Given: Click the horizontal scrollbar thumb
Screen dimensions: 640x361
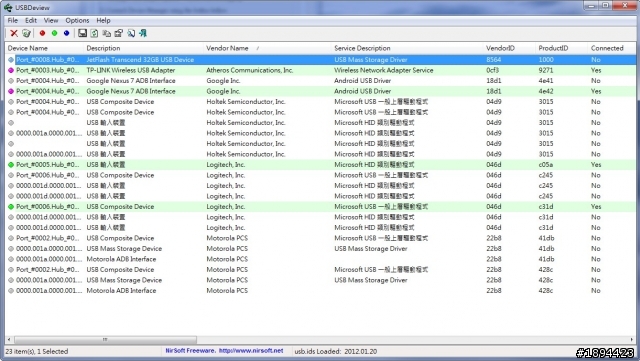Looking at the screenshot, I should click(x=105, y=340).
